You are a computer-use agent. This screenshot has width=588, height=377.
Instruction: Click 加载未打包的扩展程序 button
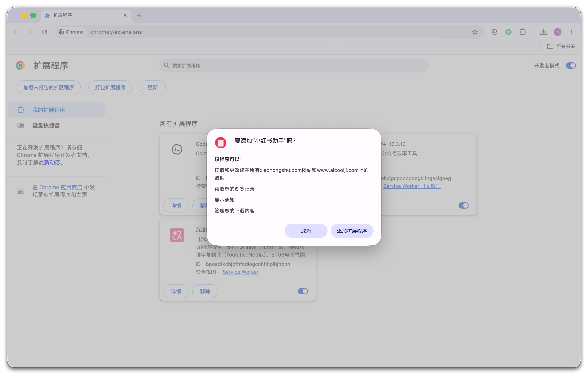point(49,87)
